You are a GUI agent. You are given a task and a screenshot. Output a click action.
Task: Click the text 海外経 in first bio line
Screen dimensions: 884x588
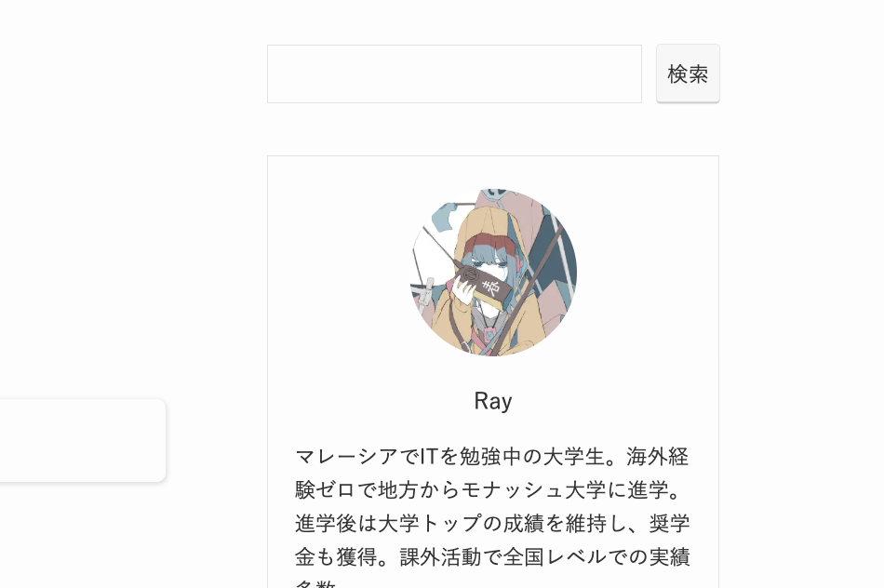coord(657,456)
